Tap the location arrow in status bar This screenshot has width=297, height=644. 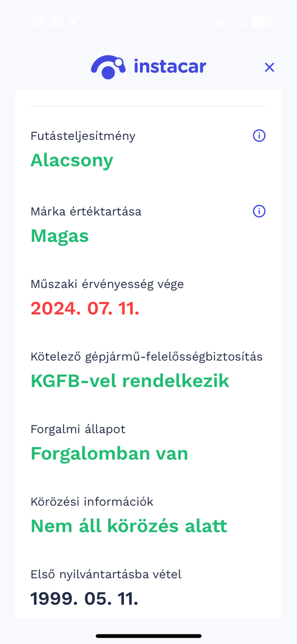(73, 22)
